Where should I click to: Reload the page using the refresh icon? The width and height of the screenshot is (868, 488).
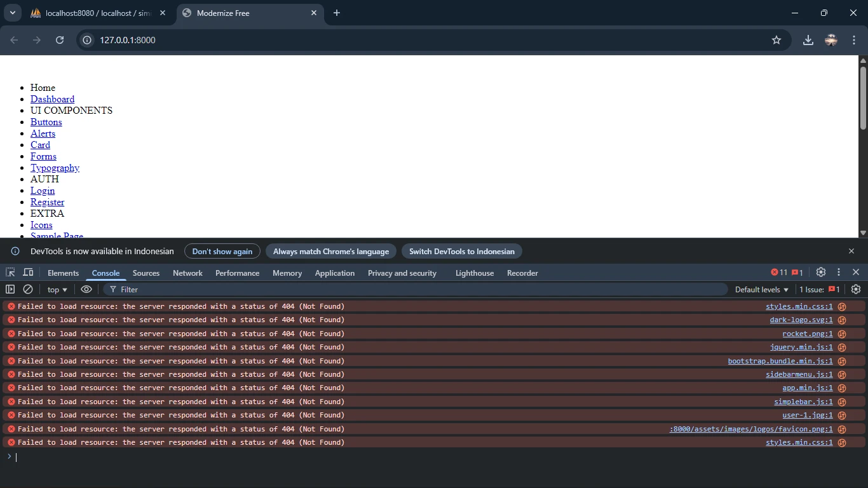[x=60, y=40]
